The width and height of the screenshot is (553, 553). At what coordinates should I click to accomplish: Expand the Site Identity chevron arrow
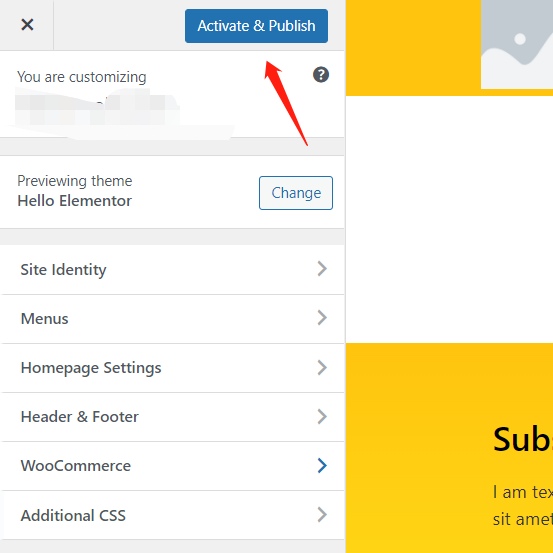pyautogui.click(x=322, y=269)
